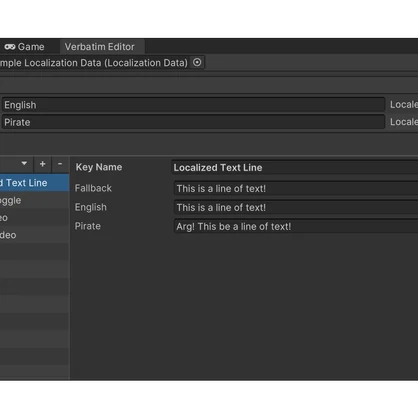Image resolution: width=418 pixels, height=418 pixels.
Task: Add a new key with plus button
Action: 42,164
